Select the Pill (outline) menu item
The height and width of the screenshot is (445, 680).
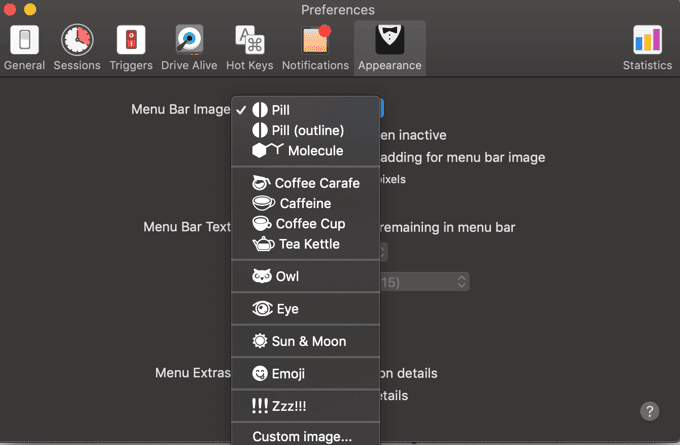coord(306,130)
